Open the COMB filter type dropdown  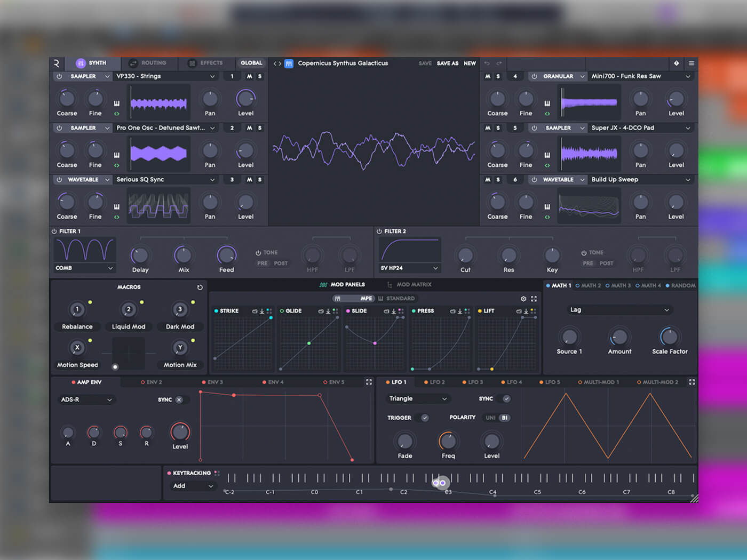(x=84, y=268)
